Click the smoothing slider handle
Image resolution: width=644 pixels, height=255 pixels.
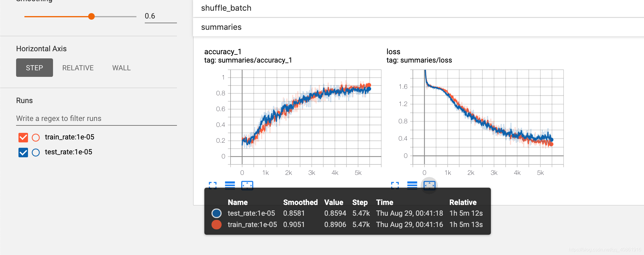pos(91,16)
